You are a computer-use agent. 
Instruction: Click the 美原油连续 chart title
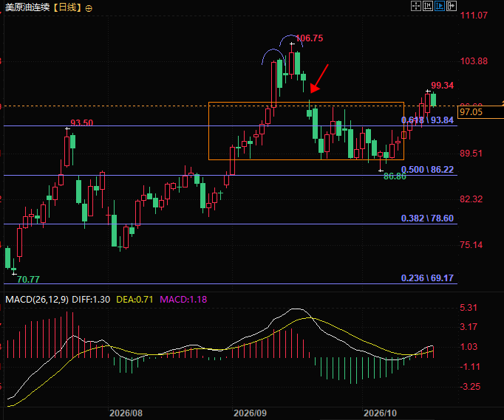27,7
